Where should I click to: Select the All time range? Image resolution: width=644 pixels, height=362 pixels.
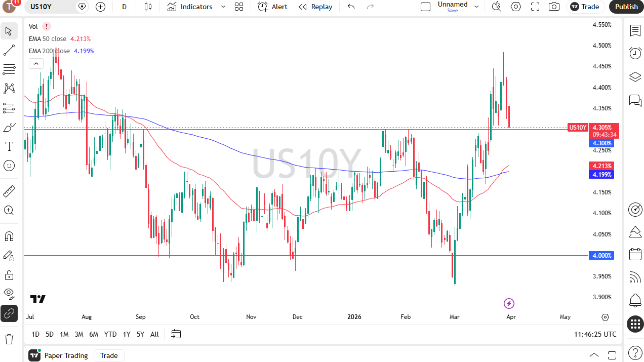coord(154,334)
